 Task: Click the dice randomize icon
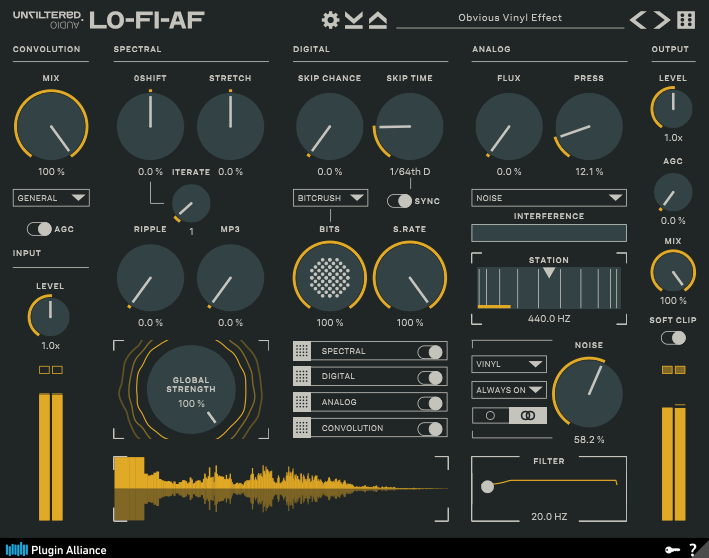686,19
